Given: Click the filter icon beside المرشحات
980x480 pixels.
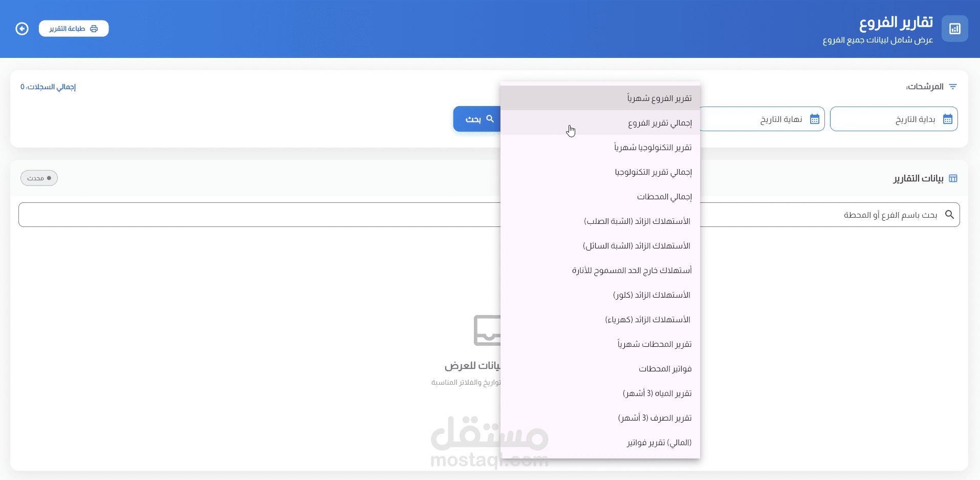Looking at the screenshot, I should [x=952, y=87].
